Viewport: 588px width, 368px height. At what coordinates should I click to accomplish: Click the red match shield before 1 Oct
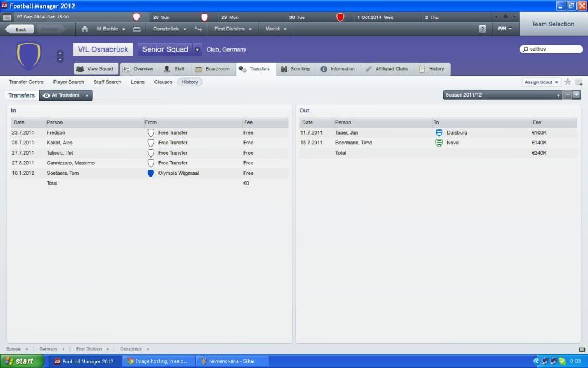(x=340, y=17)
